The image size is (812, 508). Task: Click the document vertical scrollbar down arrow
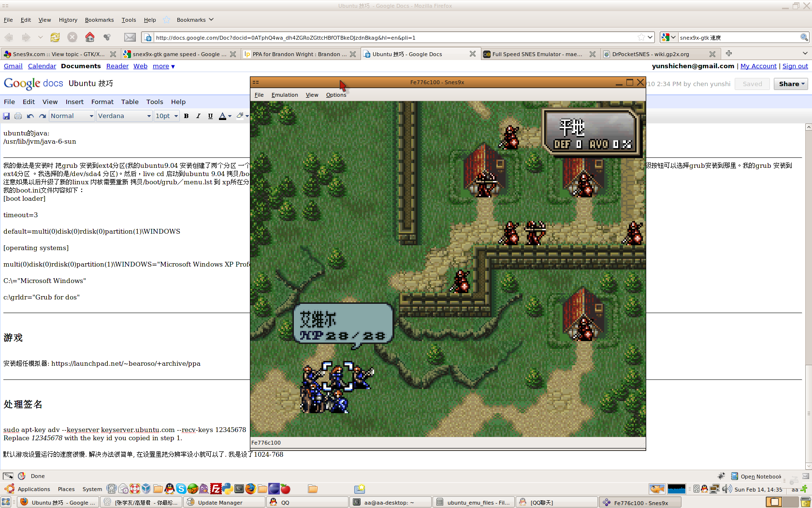tap(808, 466)
